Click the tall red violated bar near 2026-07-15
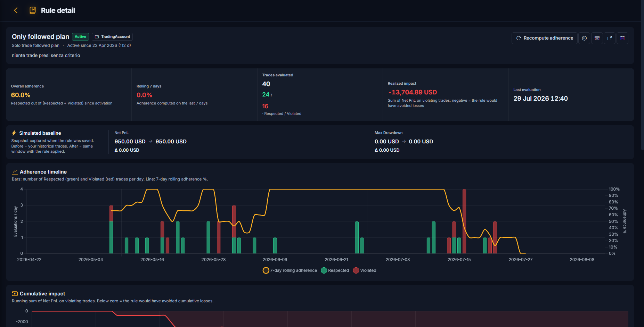This screenshot has height=327, width=644. [464, 221]
